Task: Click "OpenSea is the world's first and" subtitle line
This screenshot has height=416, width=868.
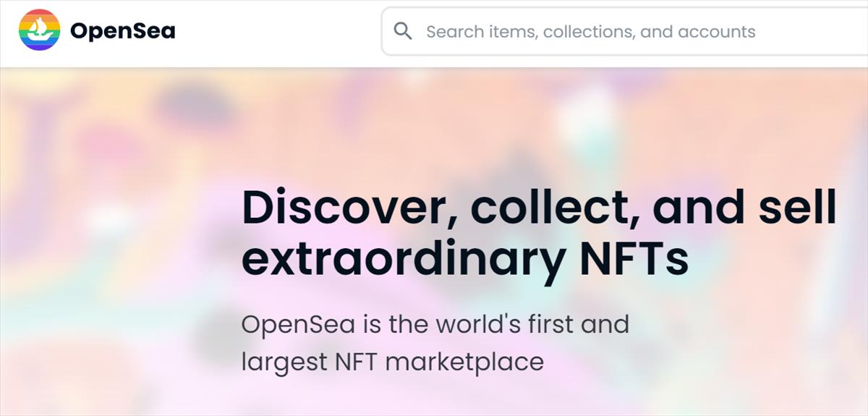Action: click(x=435, y=324)
